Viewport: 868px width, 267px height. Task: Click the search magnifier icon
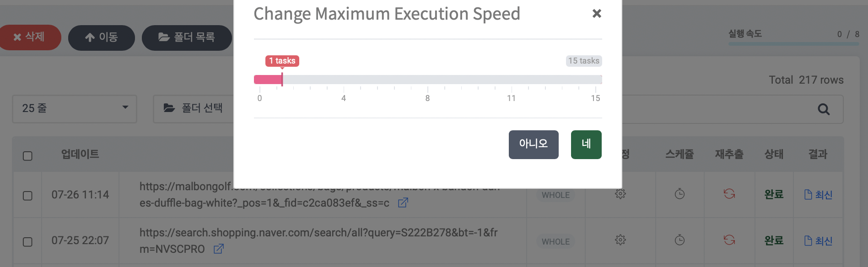point(823,109)
